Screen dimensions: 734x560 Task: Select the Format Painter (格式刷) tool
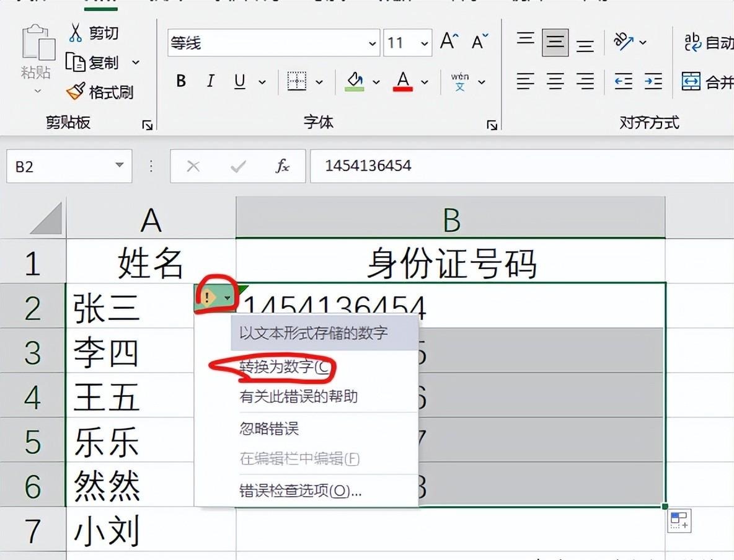click(100, 92)
